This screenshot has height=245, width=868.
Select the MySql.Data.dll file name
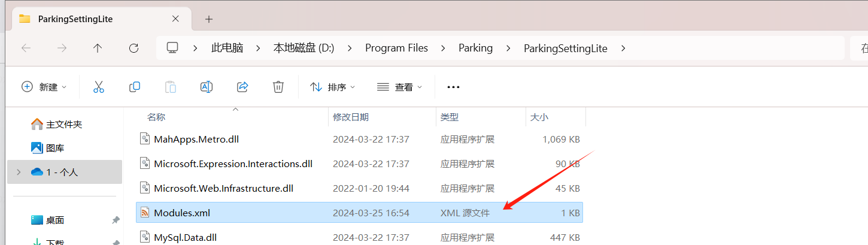[185, 237]
